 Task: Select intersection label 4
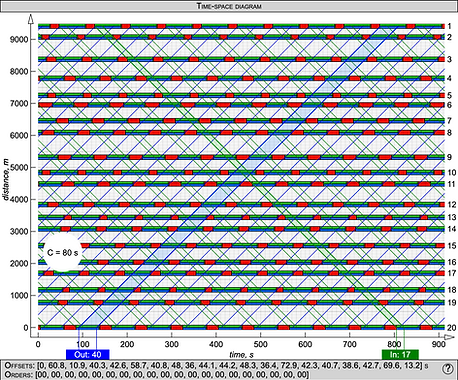(x=449, y=78)
